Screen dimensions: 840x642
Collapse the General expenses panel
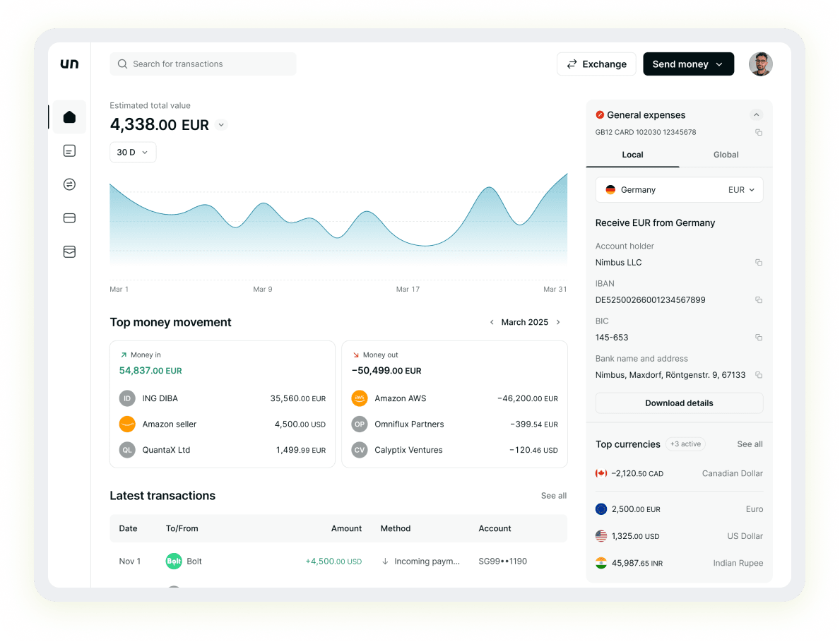[756, 114]
